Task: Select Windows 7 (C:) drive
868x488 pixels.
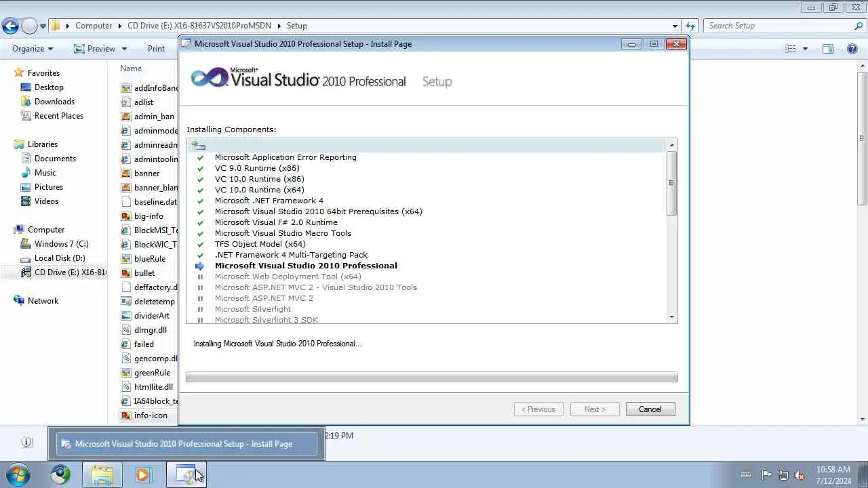Action: tap(61, 244)
